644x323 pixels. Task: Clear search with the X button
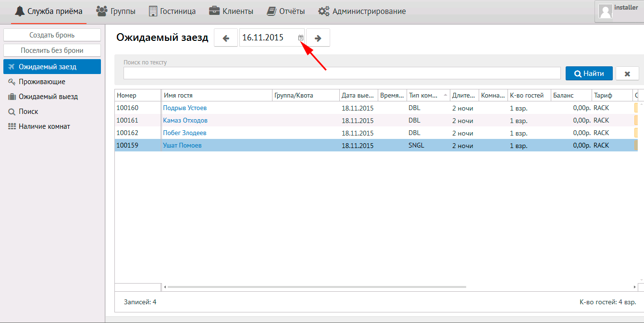tap(627, 74)
